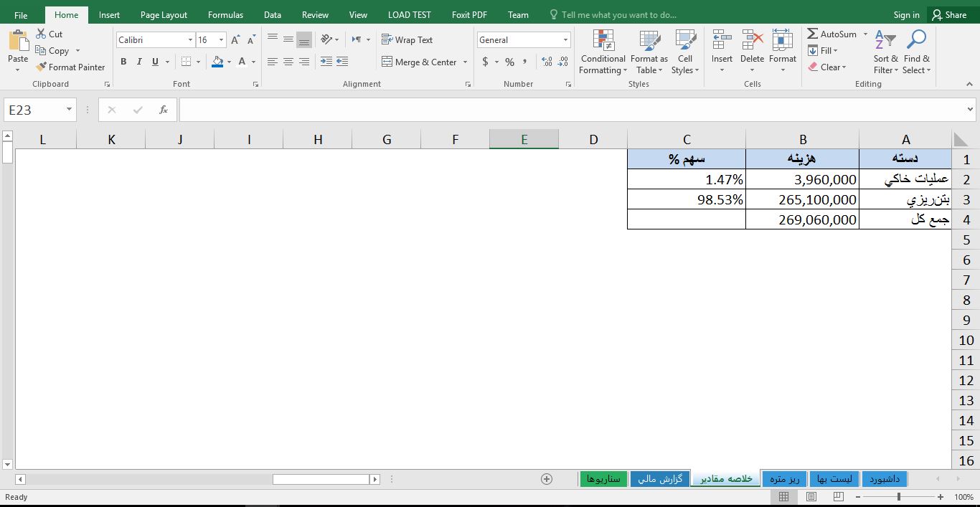This screenshot has width=980, height=507.
Task: Click the Text Direction icon
Action: (x=357, y=39)
